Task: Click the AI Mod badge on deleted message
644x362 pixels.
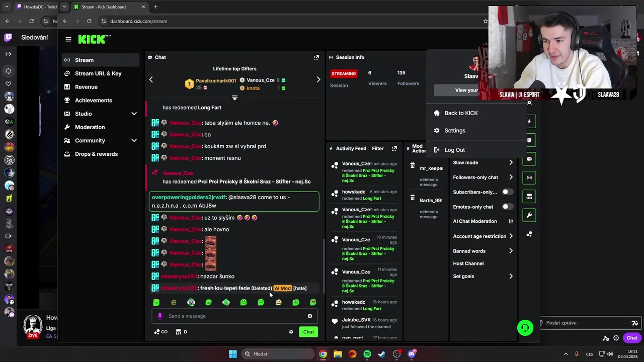Action: coord(283,288)
